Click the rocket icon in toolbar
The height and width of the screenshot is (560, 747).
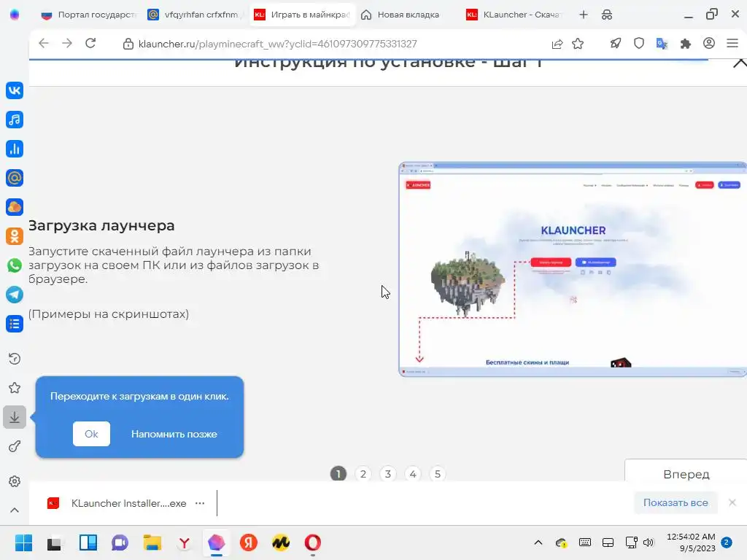coord(616,44)
